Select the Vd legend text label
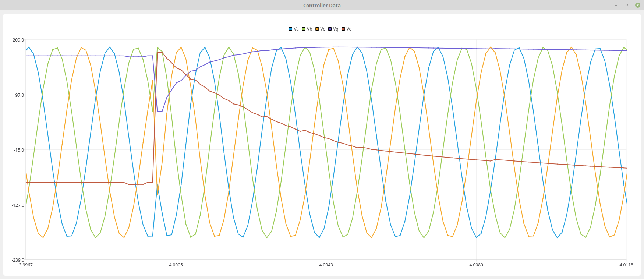644x279 pixels. [349, 29]
